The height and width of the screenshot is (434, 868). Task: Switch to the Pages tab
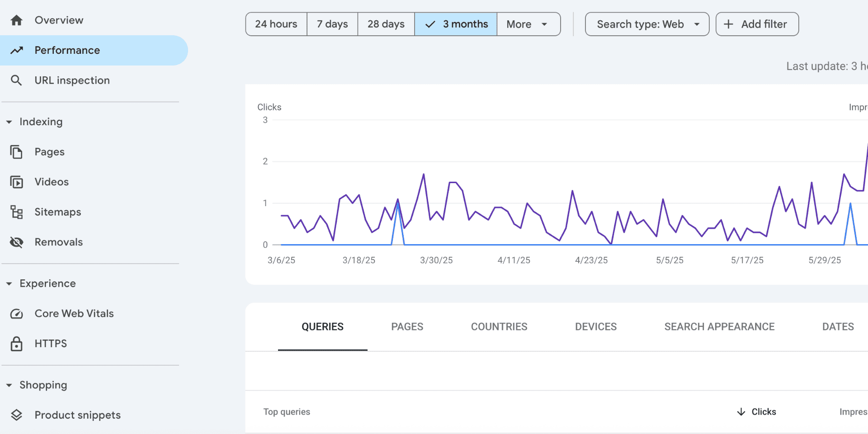(407, 327)
